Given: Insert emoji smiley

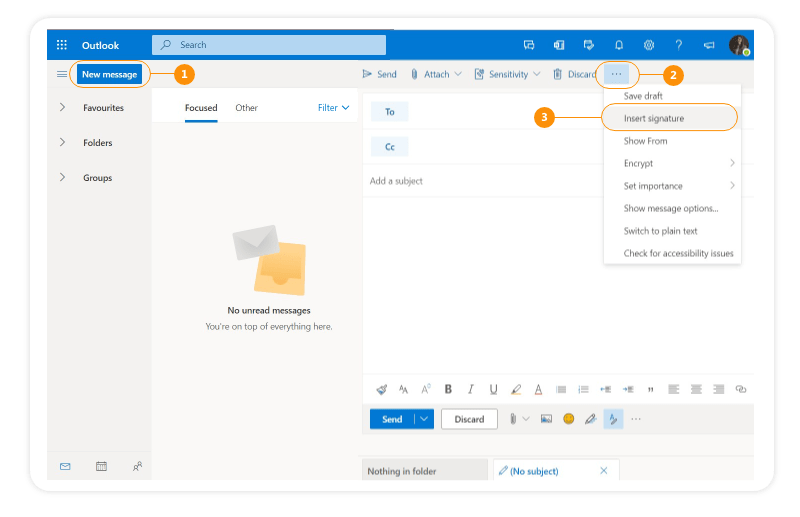Looking at the screenshot, I should (568, 419).
